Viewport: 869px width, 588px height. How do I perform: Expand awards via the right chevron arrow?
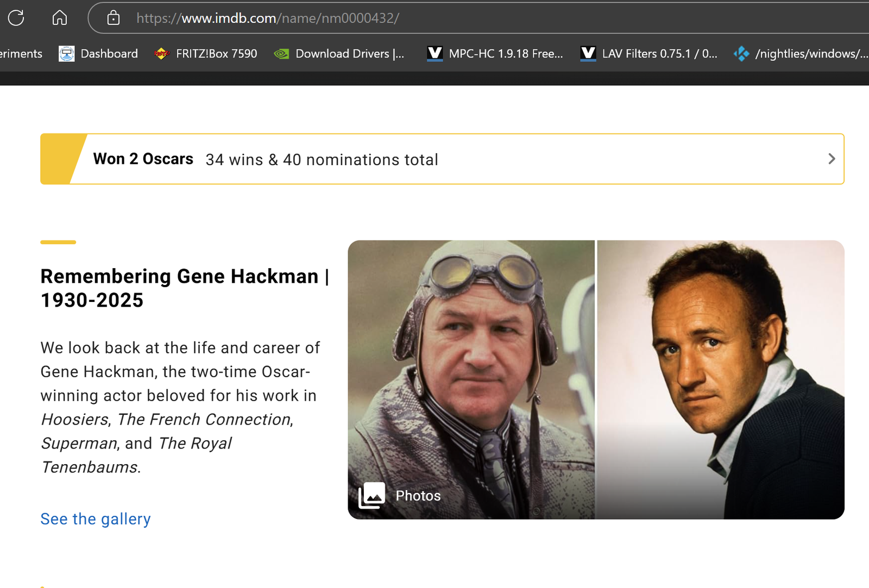(x=831, y=159)
